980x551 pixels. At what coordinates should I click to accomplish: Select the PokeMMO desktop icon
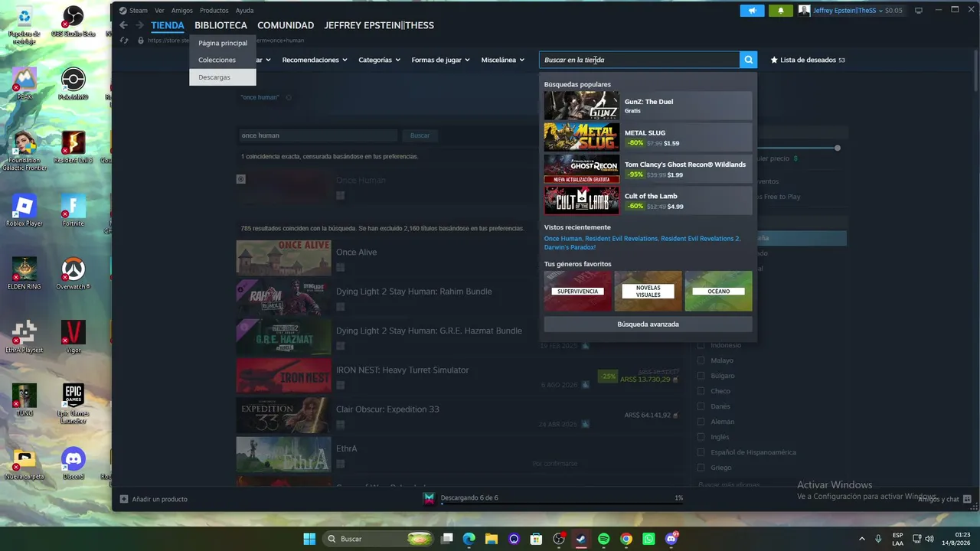(73, 83)
